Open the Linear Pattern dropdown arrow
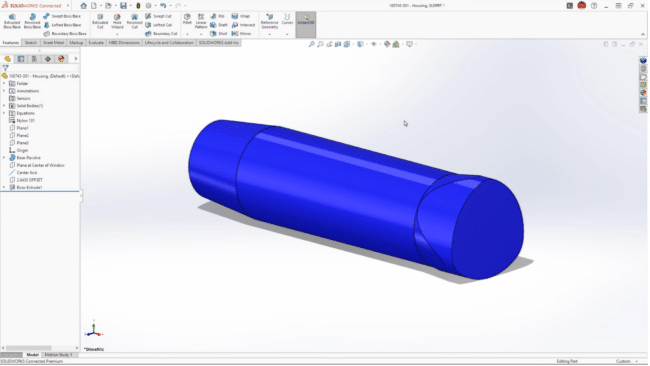Viewport: 650px width, 366px height. coord(201,34)
